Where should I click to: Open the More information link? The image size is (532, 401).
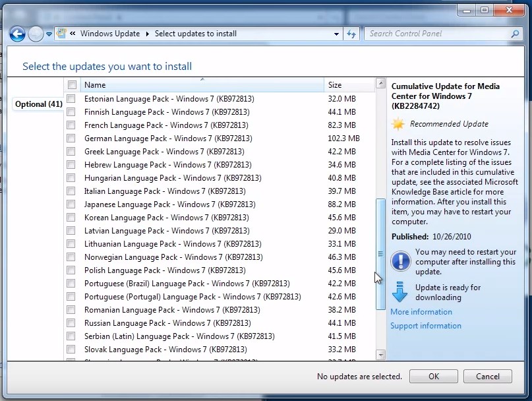click(421, 312)
